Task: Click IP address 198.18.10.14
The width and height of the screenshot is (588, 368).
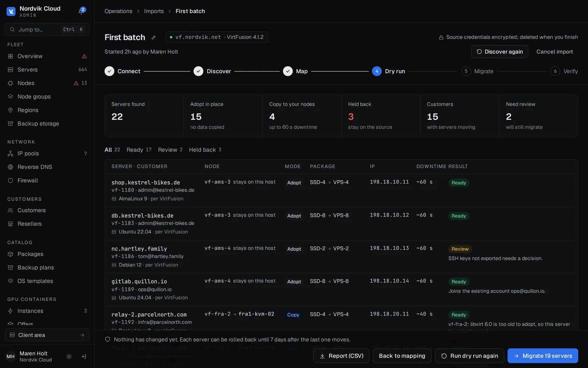Action: pos(389,281)
